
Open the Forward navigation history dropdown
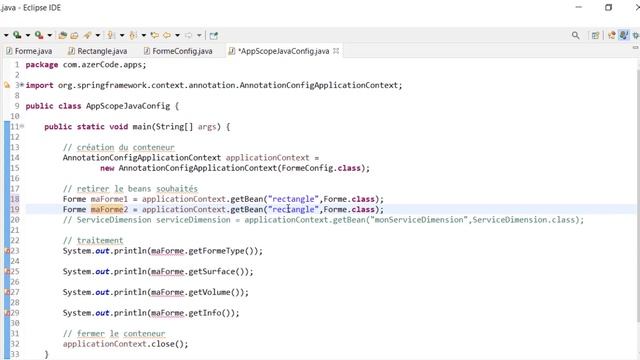point(199,36)
